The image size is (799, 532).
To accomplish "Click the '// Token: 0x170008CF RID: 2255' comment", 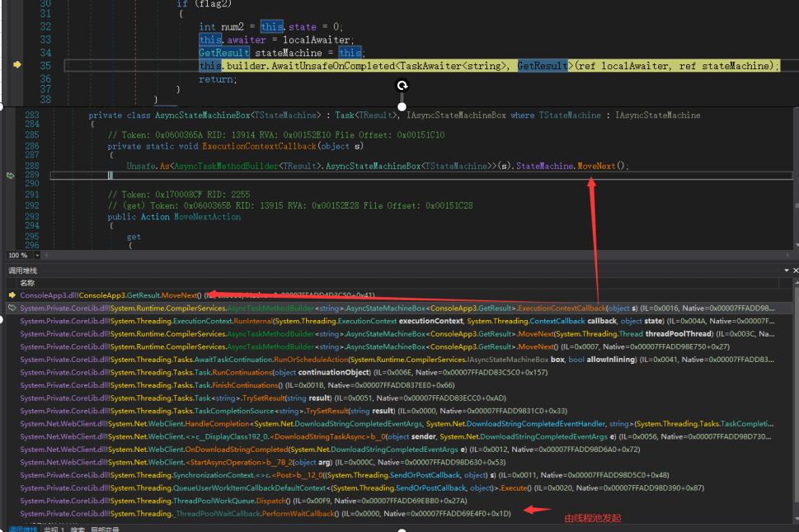I will tap(179, 194).
